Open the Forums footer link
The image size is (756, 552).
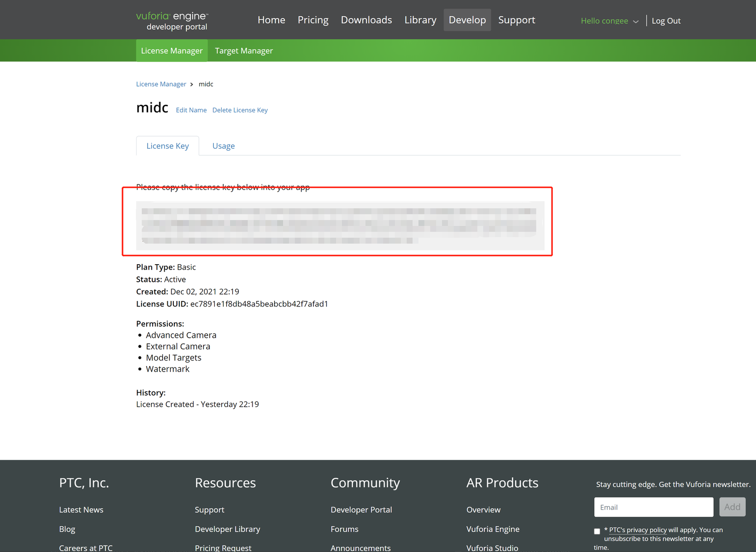pos(345,529)
